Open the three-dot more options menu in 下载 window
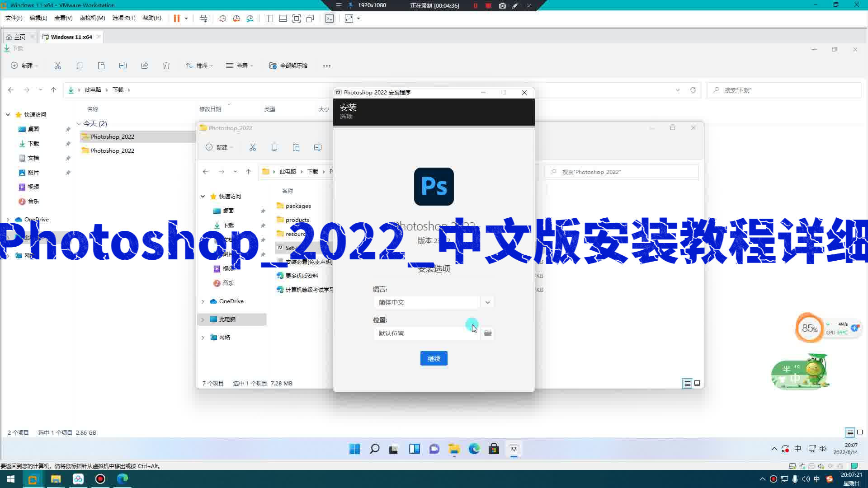This screenshot has height=488, width=868. [x=327, y=66]
